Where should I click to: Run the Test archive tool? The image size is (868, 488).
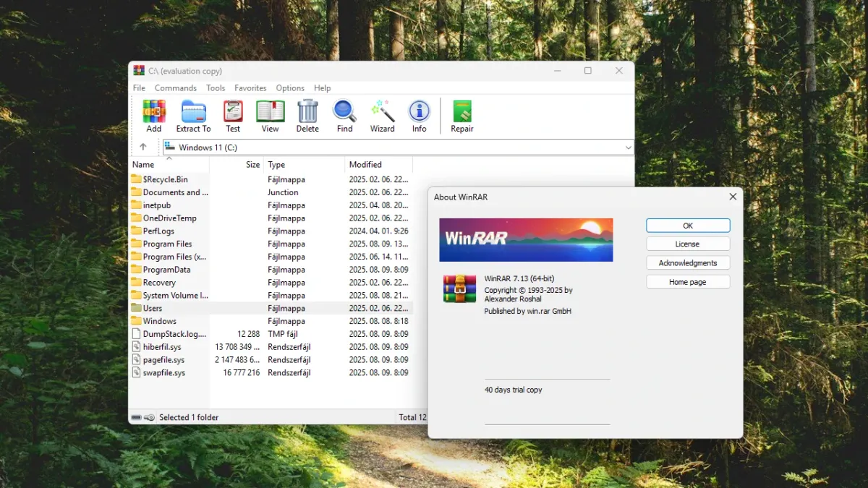233,116
